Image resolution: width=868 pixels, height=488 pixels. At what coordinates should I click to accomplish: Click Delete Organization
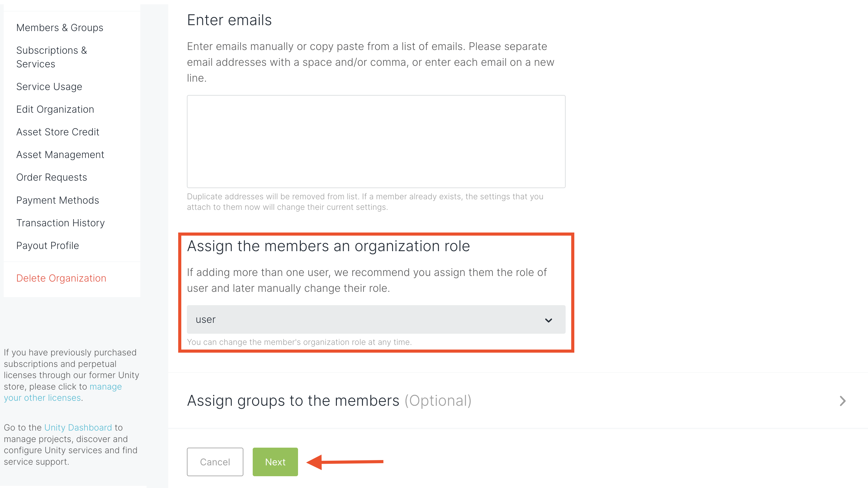(61, 278)
